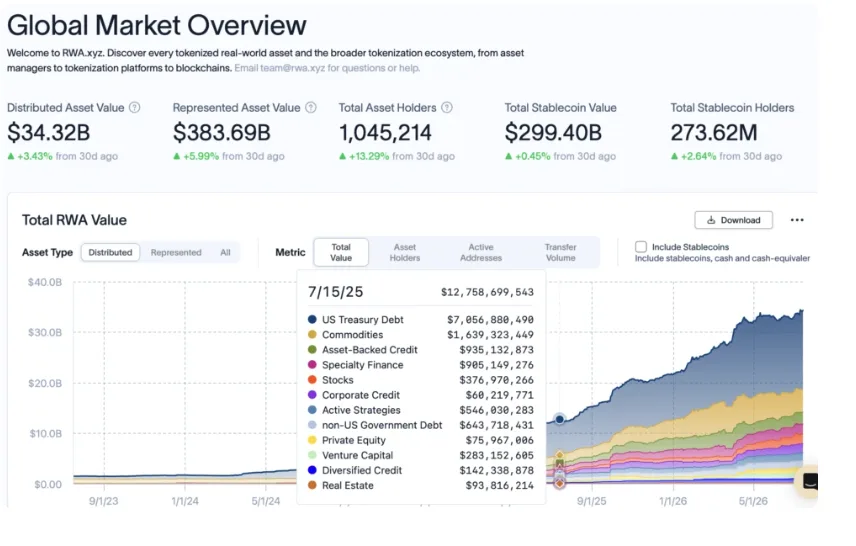Click the $34.32B distributed value
Viewport: 856px width, 546px height.
click(49, 133)
